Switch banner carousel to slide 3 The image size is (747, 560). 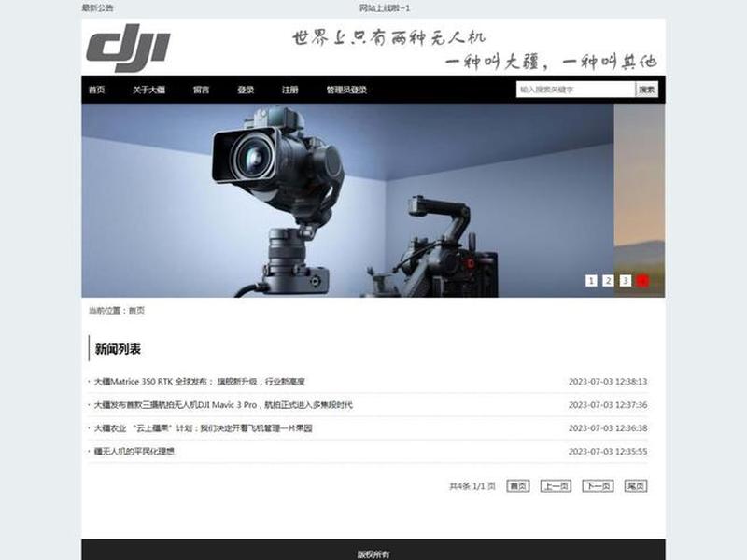pyautogui.click(x=626, y=281)
